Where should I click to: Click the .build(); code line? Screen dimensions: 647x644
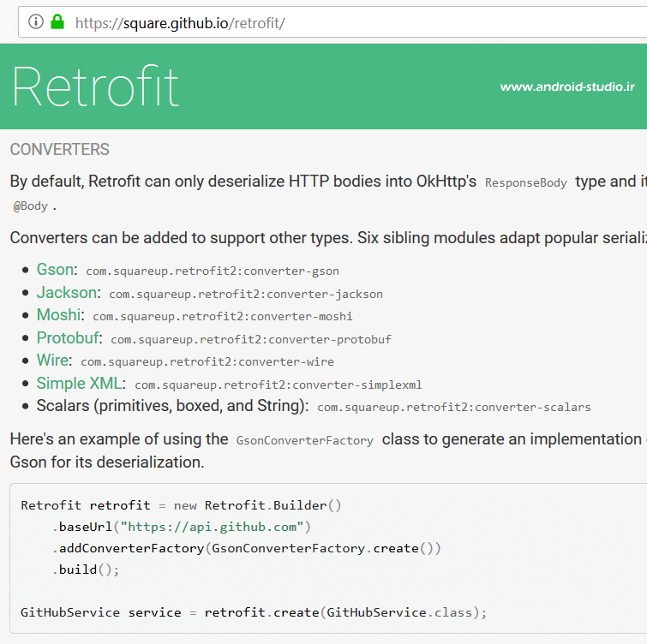coord(86,569)
